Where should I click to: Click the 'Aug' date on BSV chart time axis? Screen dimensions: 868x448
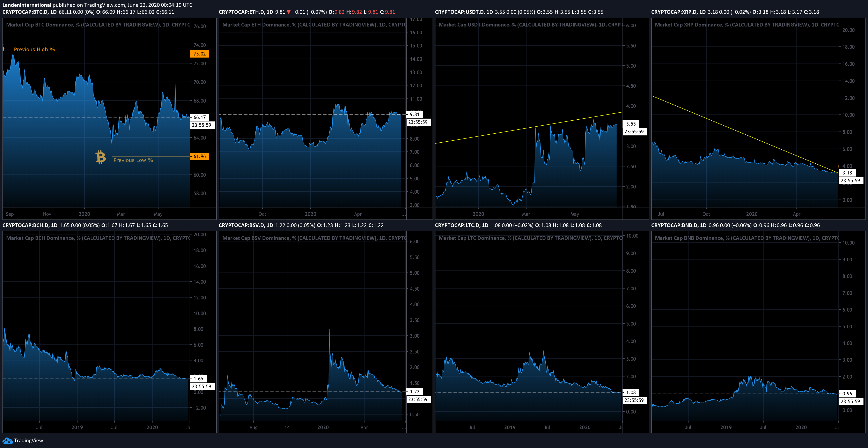point(253,427)
